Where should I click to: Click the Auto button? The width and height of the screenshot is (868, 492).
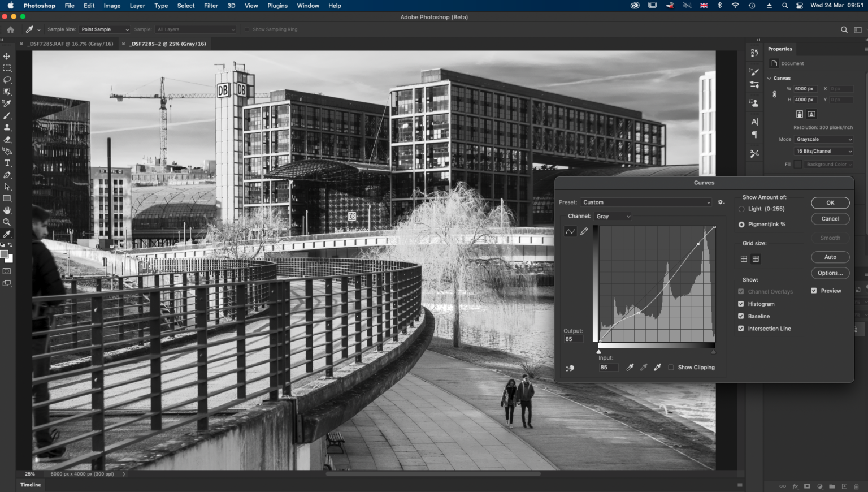tap(830, 257)
